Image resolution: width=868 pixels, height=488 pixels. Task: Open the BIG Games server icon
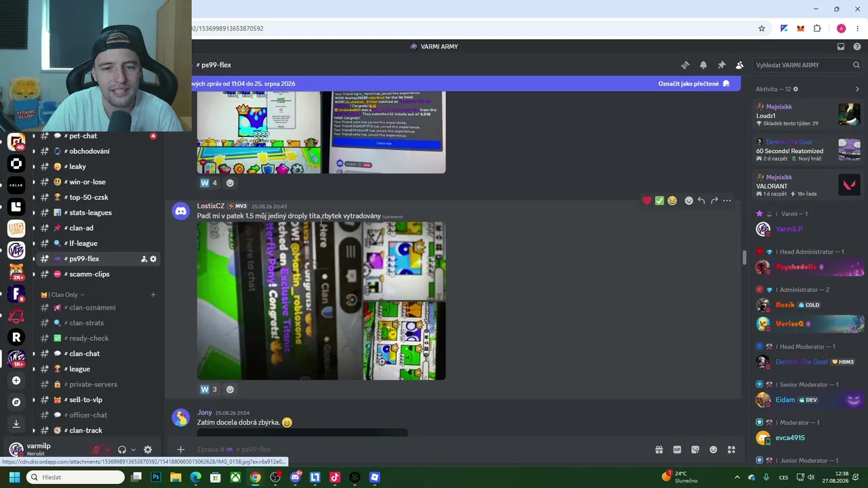click(16, 228)
